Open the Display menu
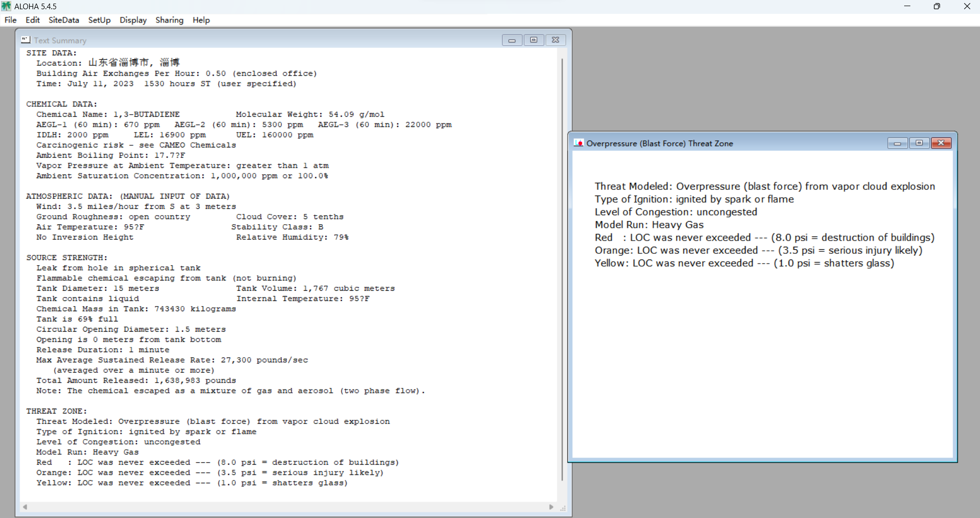Screen dimensions: 980x518 133,20
